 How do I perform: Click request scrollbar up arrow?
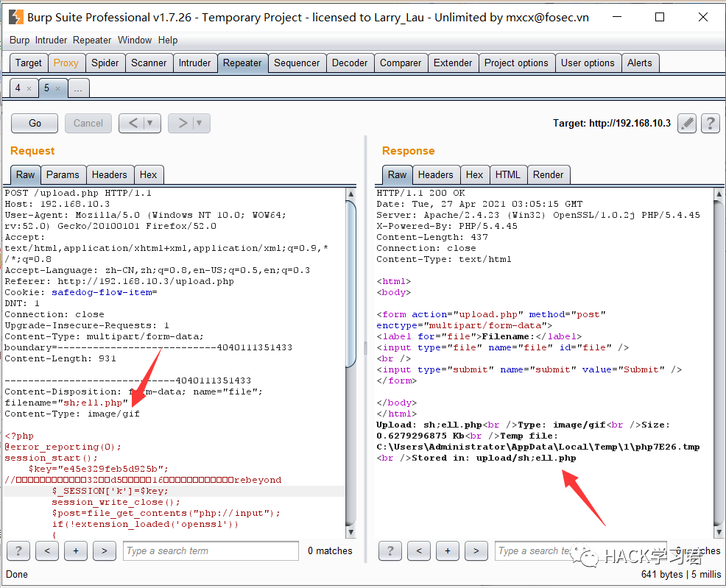coord(351,194)
